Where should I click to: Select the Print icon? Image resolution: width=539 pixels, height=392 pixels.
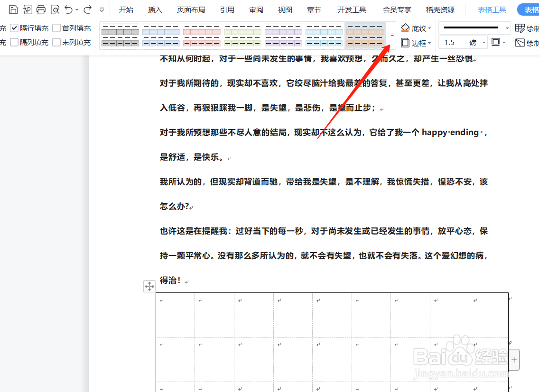(41, 9)
